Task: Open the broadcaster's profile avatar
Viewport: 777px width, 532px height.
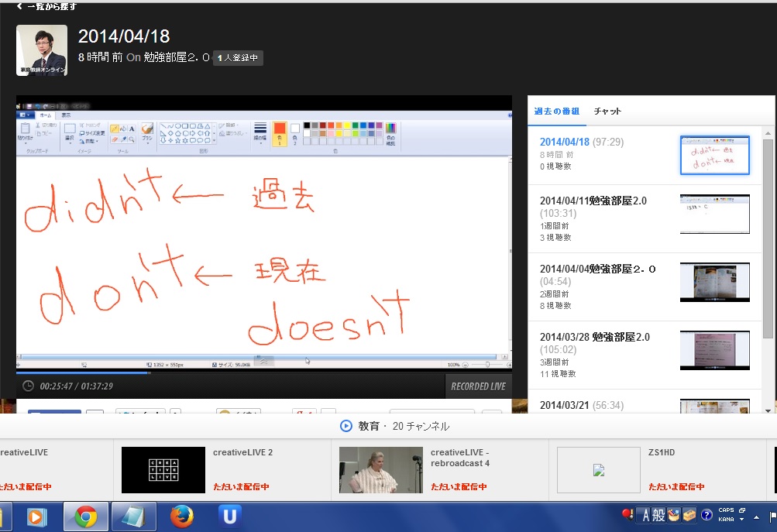Action: 42,50
